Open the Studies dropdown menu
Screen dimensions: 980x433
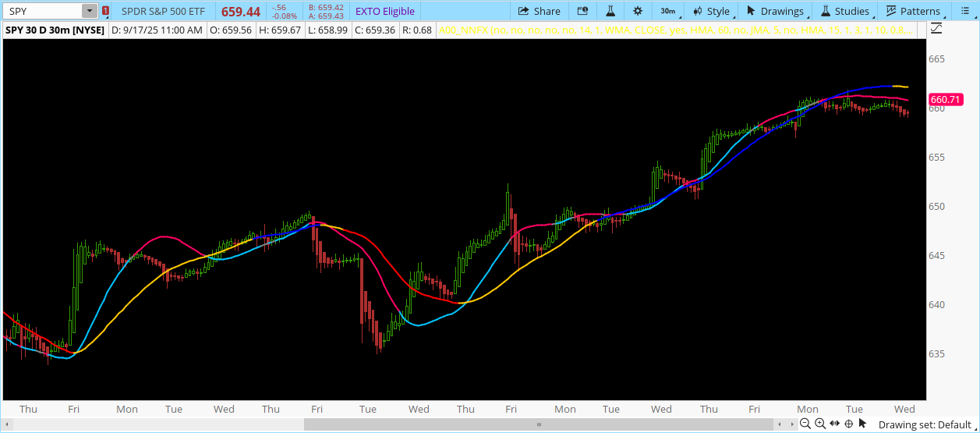[x=846, y=11]
